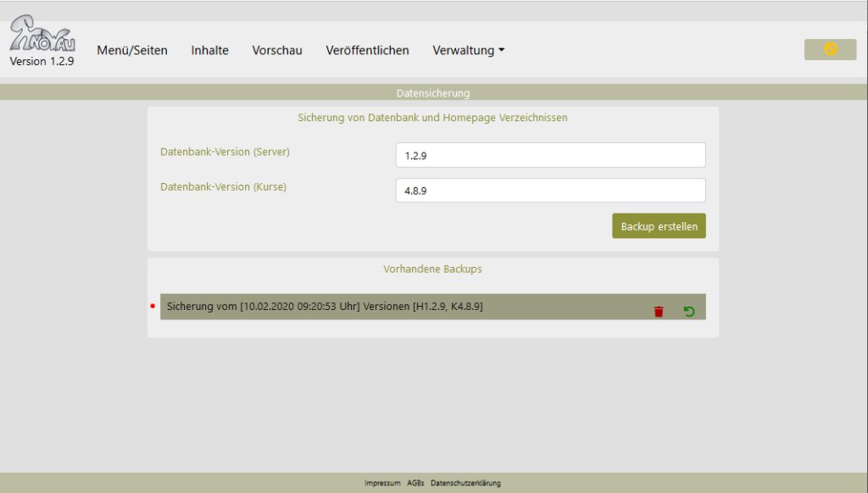Image resolution: width=868 pixels, height=493 pixels.
Task: Go to the Inhalte section
Action: [209, 51]
